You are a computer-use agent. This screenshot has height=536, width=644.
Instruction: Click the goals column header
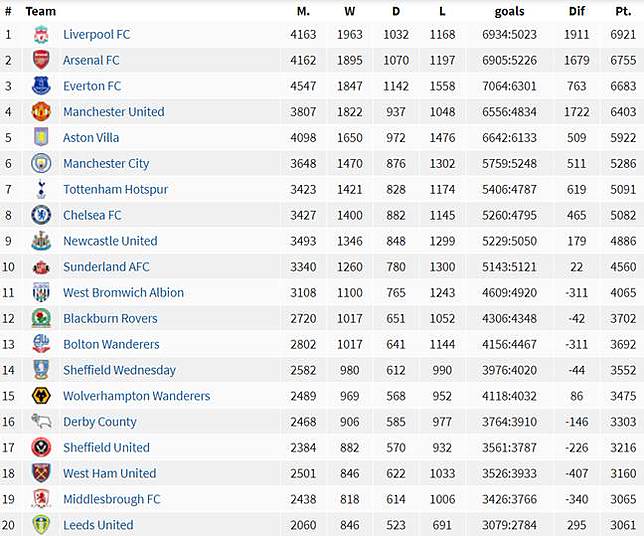click(509, 11)
